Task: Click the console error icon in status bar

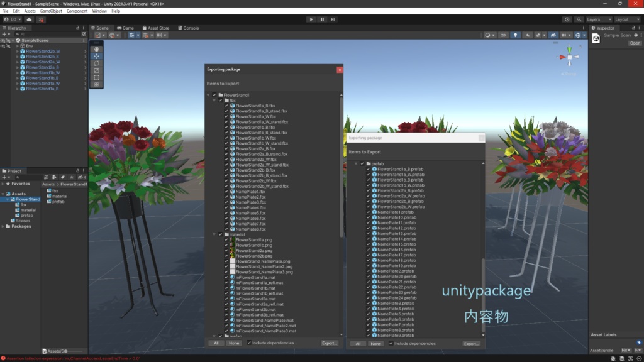Action: tap(3, 358)
